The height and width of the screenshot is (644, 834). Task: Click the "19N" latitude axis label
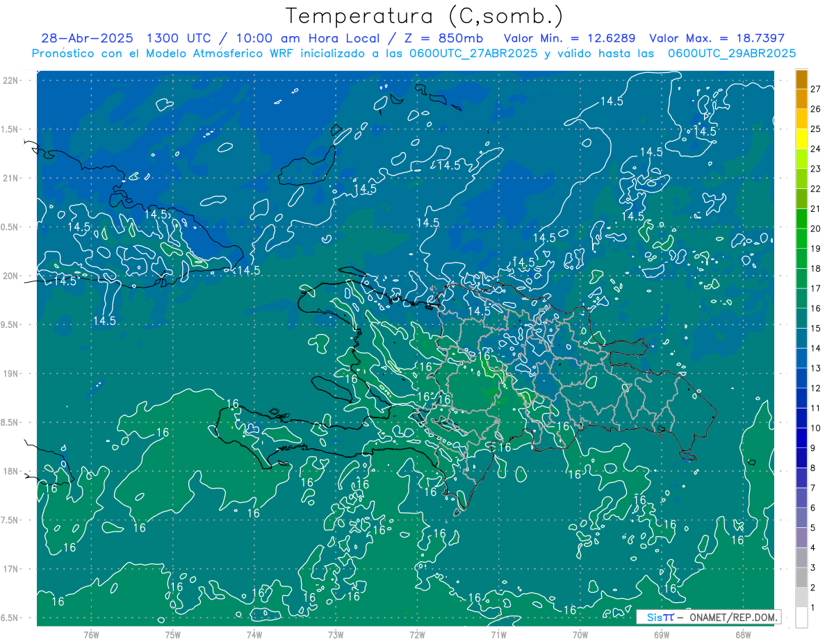(x=10, y=374)
